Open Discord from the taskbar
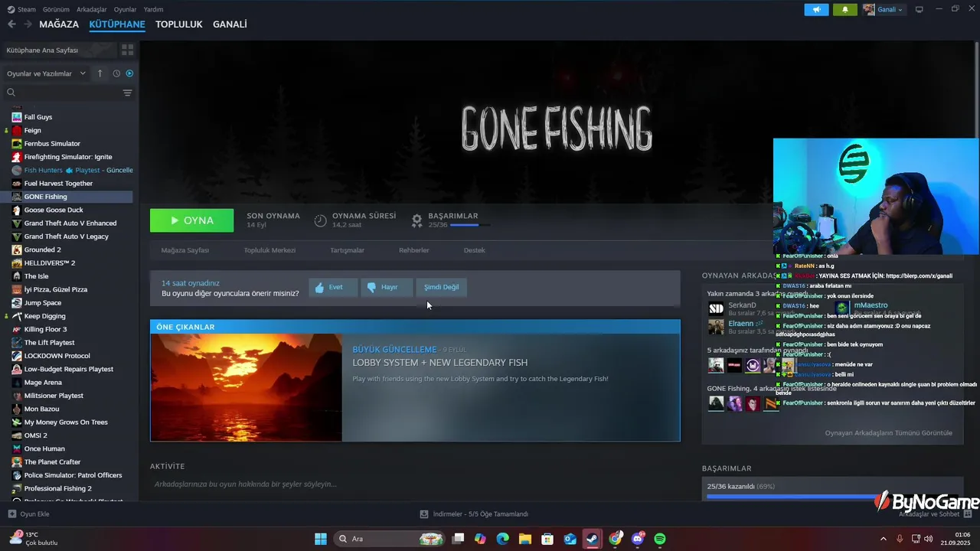980x551 pixels. click(638, 539)
